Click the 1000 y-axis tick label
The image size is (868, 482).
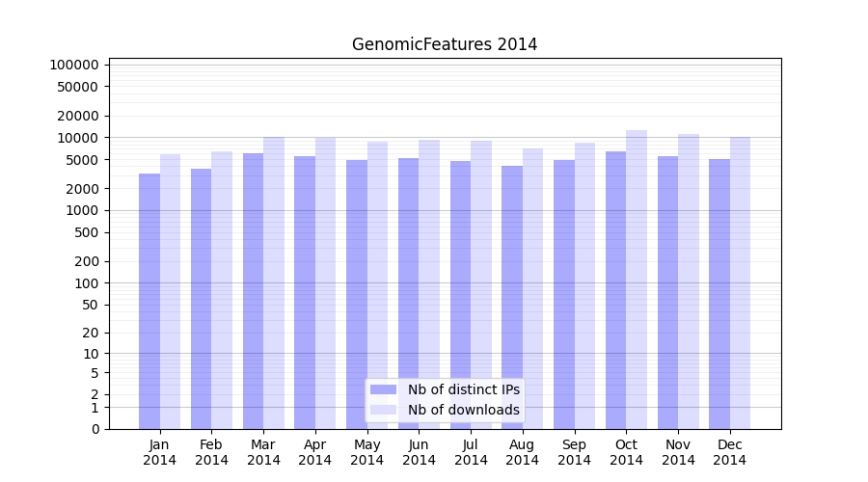[x=82, y=210]
